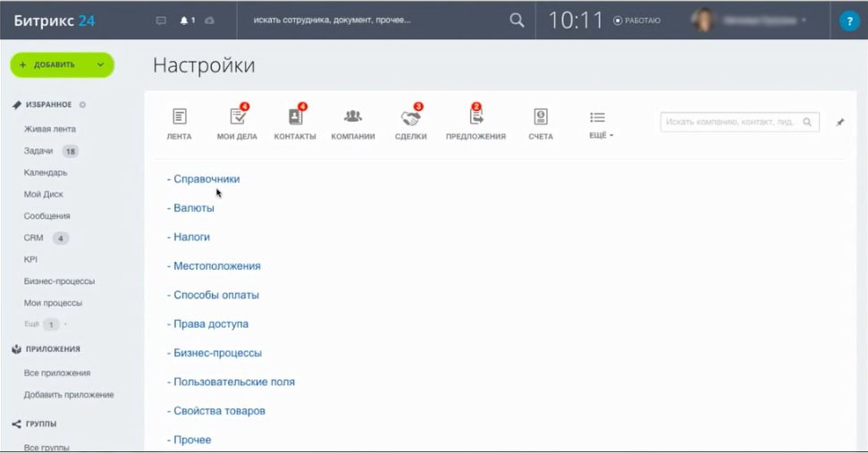Click the user avatar photo
Viewport: 868px width, 453px height.
703,21
